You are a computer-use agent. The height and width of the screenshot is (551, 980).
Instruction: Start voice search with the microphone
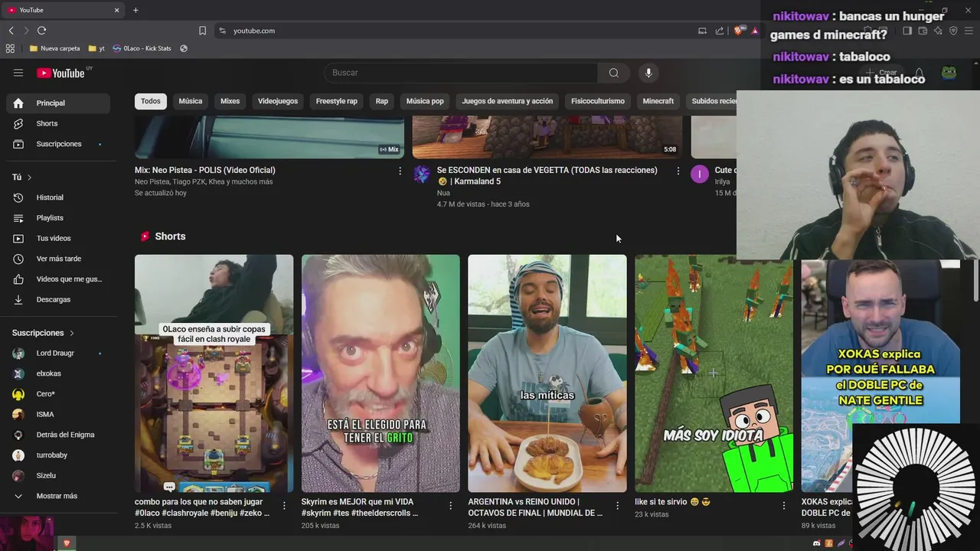[648, 73]
